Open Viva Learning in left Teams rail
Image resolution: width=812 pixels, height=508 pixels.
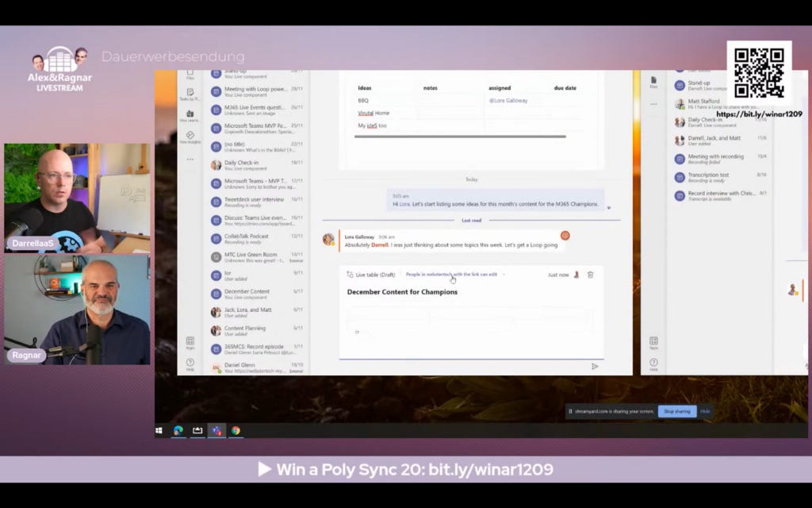tap(190, 116)
